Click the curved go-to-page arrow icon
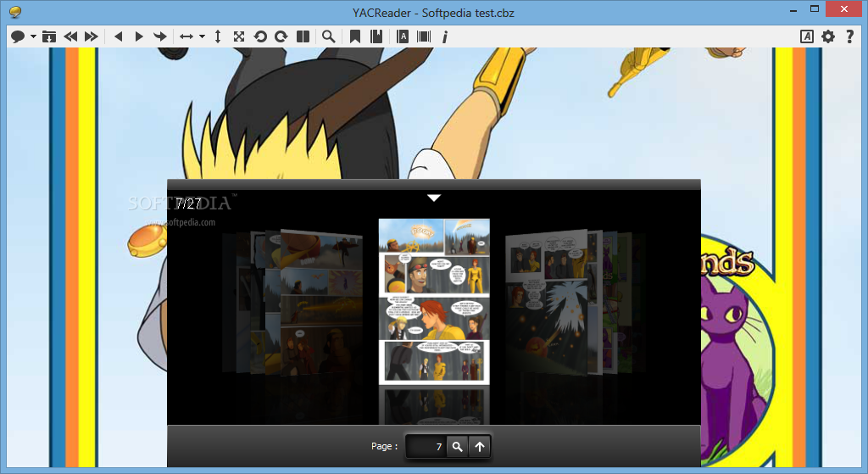Viewport: 868px width, 474px height. [x=160, y=36]
